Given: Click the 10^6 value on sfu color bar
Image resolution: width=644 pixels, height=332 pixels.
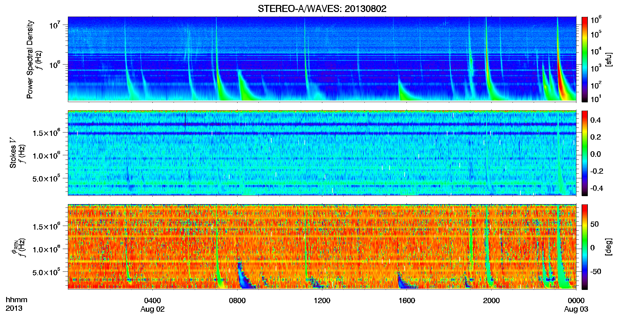Looking at the screenshot, I should pyautogui.click(x=596, y=20).
